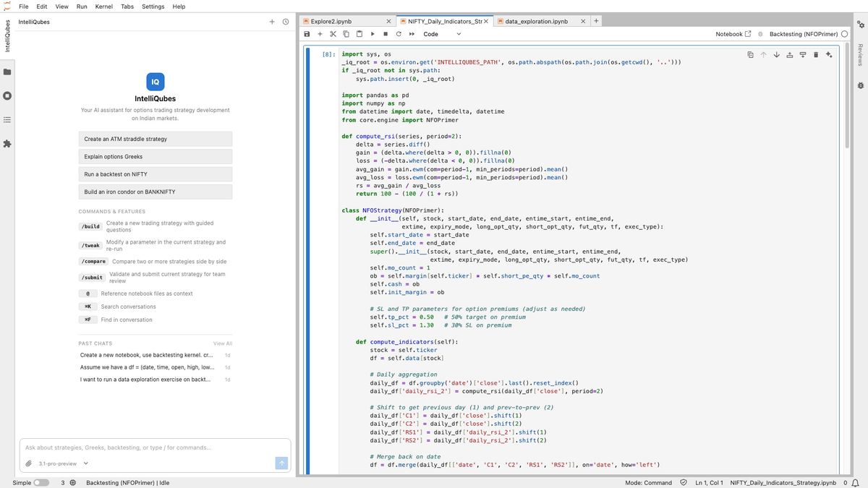The image size is (868, 488).
Task: Cut the selected cell with the scissors icon
Action: point(333,34)
